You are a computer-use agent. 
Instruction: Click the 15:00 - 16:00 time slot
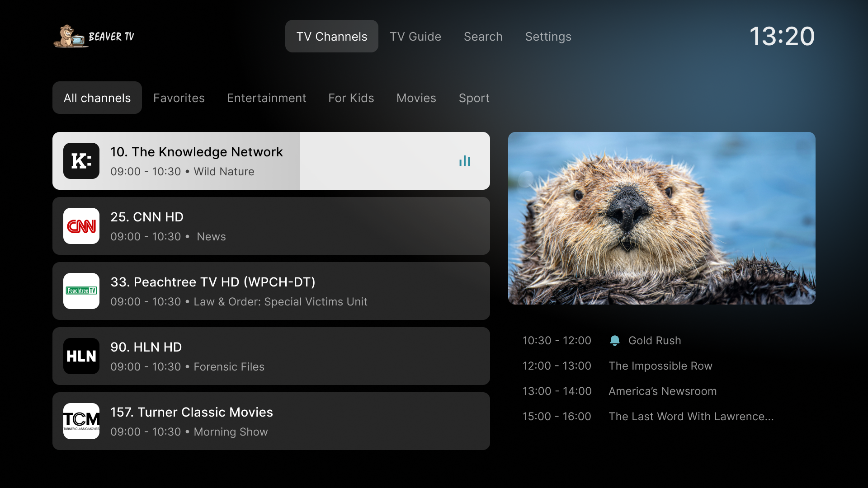(x=557, y=417)
